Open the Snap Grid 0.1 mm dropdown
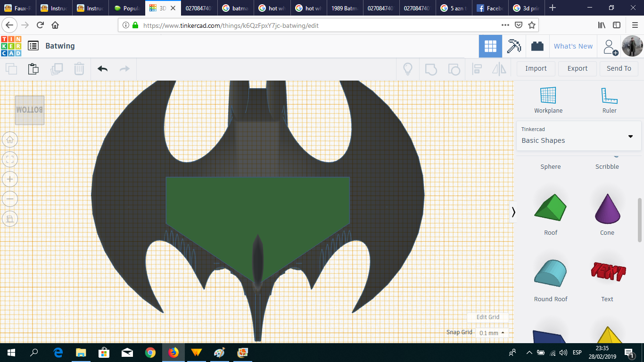Viewport: 644px width, 362px height. [x=492, y=333]
